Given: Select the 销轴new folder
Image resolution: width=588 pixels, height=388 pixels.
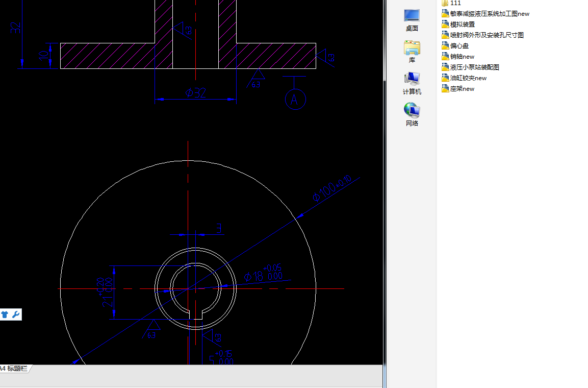Looking at the screenshot, I should (458, 57).
